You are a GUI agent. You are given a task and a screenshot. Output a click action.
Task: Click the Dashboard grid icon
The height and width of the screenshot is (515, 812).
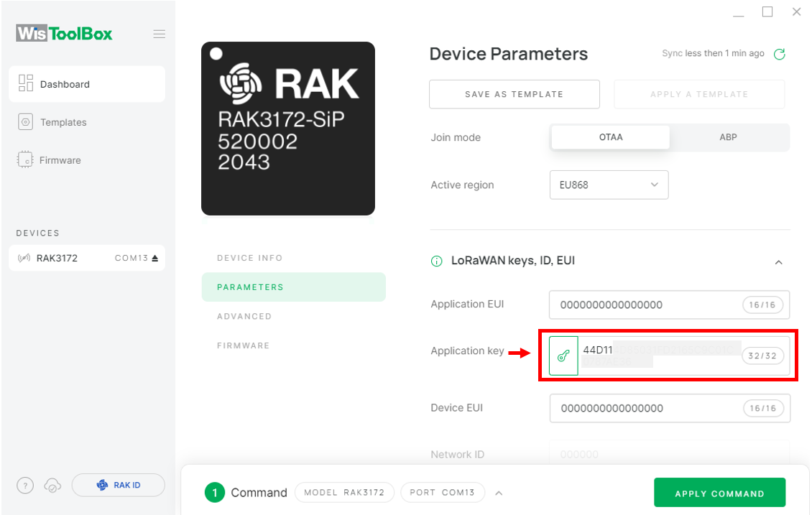click(x=25, y=83)
